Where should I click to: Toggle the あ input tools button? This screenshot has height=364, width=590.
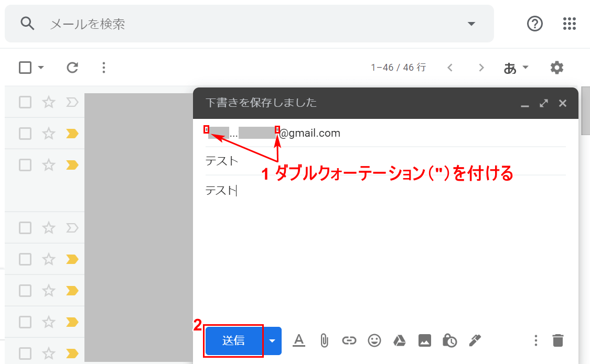(510, 68)
